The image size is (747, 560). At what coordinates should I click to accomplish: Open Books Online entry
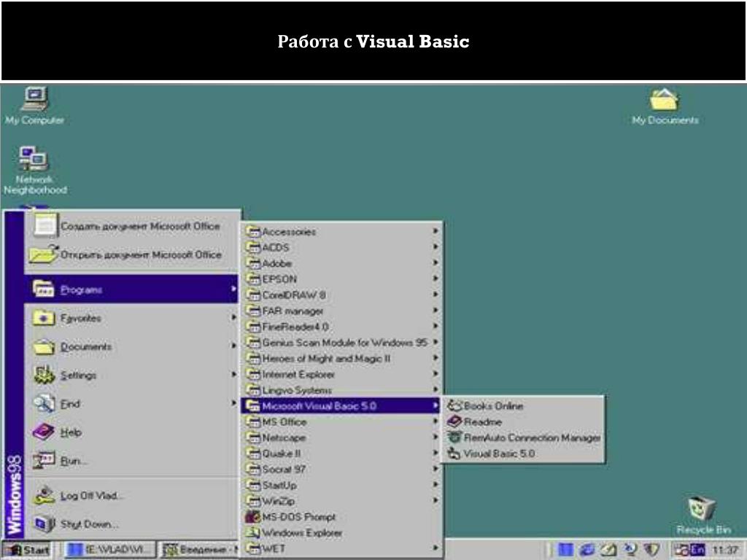pyautogui.click(x=522, y=406)
